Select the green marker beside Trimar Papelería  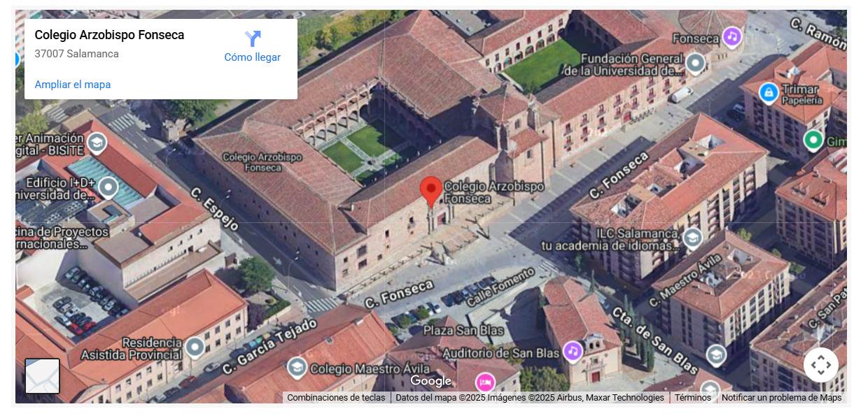(813, 140)
